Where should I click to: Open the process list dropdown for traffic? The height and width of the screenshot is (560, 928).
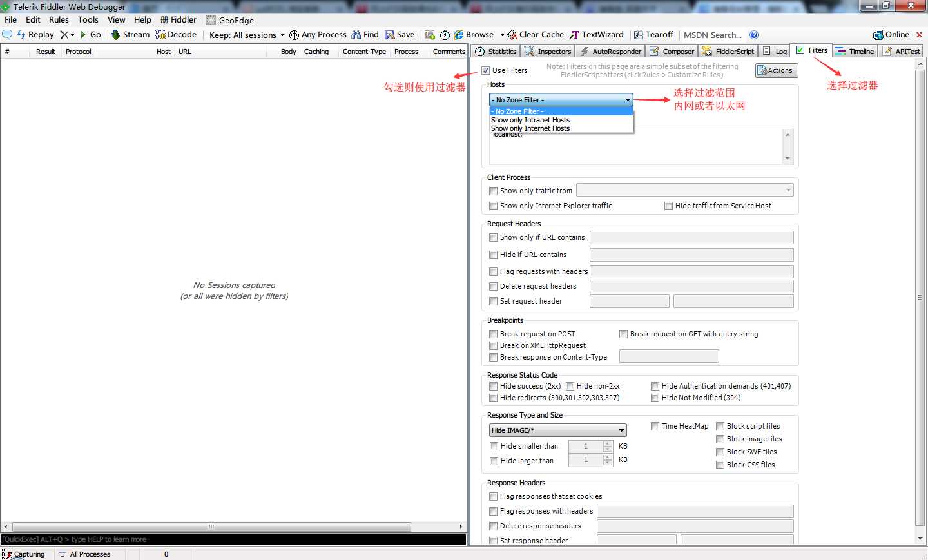684,190
